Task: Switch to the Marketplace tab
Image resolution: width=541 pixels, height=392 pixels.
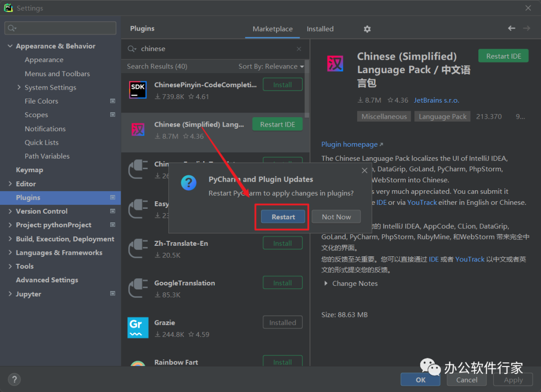Action: coord(273,29)
